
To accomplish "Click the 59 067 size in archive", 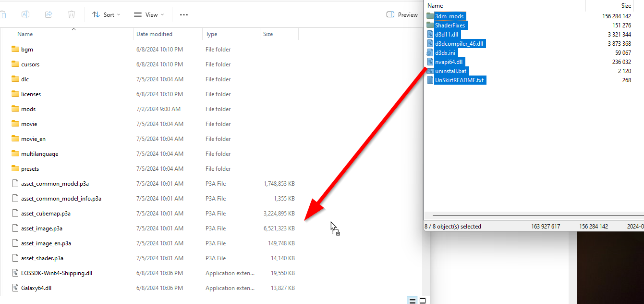I will 623,53.
